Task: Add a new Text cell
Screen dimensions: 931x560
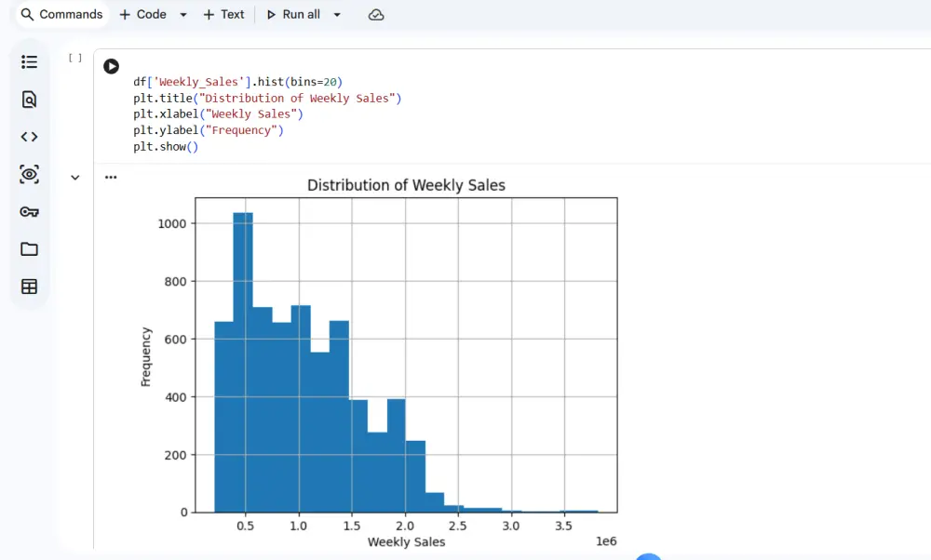Action: [x=223, y=14]
